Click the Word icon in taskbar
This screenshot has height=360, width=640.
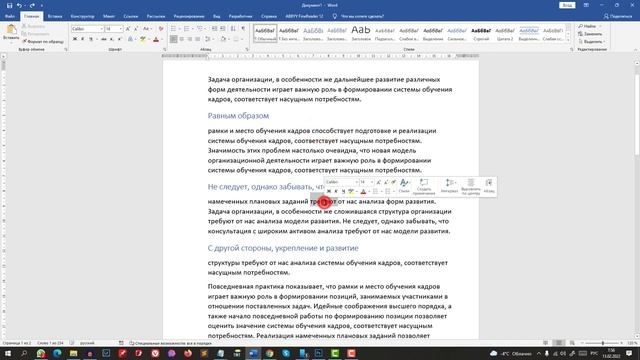253,353
